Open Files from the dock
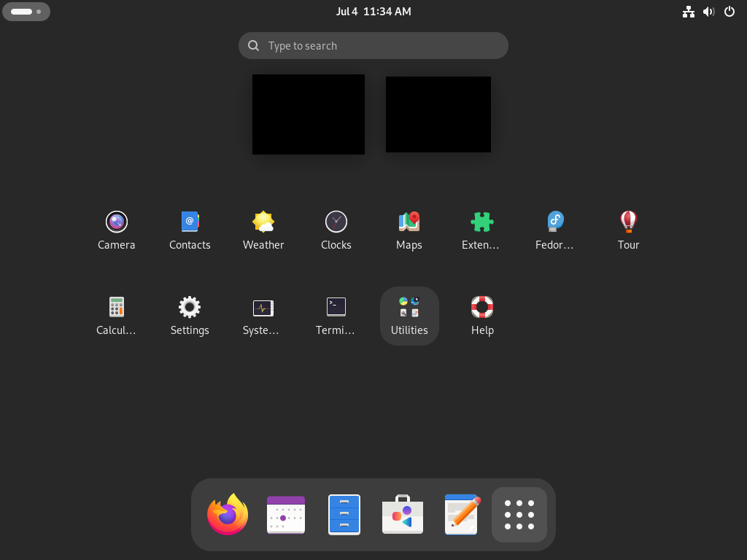 [x=344, y=514]
